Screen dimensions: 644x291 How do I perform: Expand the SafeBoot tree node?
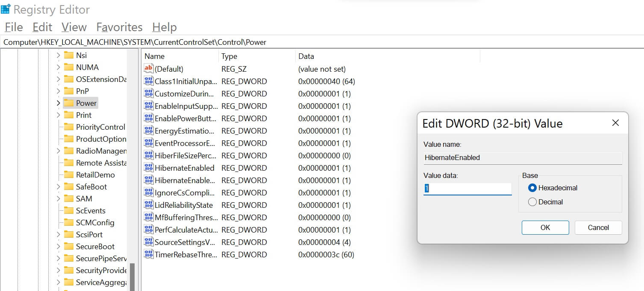point(59,186)
